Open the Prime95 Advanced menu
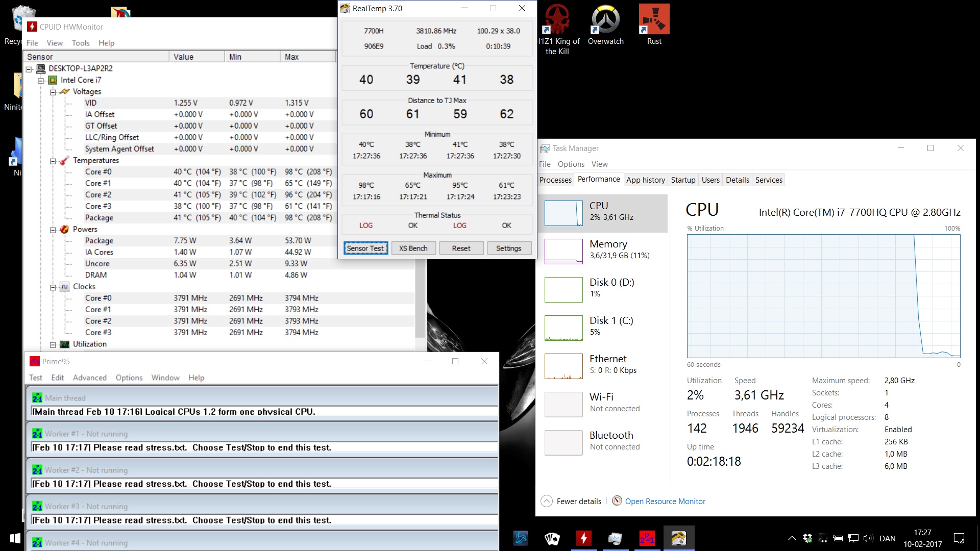Screen dimensions: 980x551 point(90,378)
